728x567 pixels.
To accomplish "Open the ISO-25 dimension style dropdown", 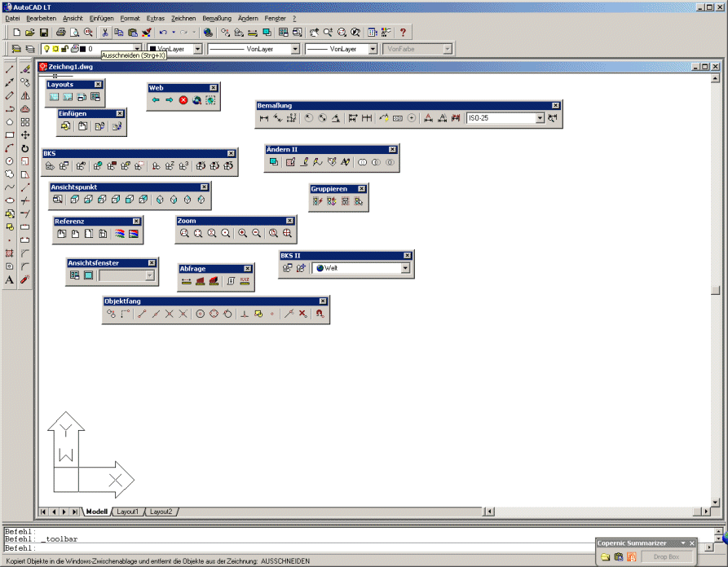I will tap(539, 118).
